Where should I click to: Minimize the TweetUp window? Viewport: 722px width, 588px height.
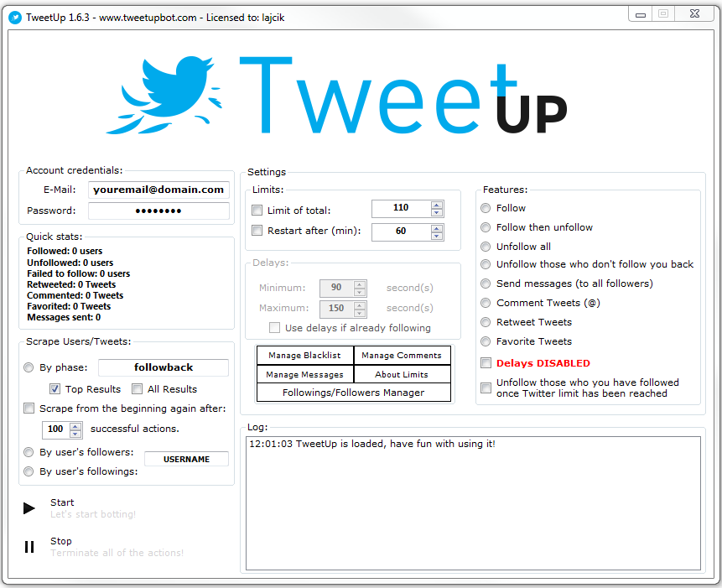(x=641, y=14)
